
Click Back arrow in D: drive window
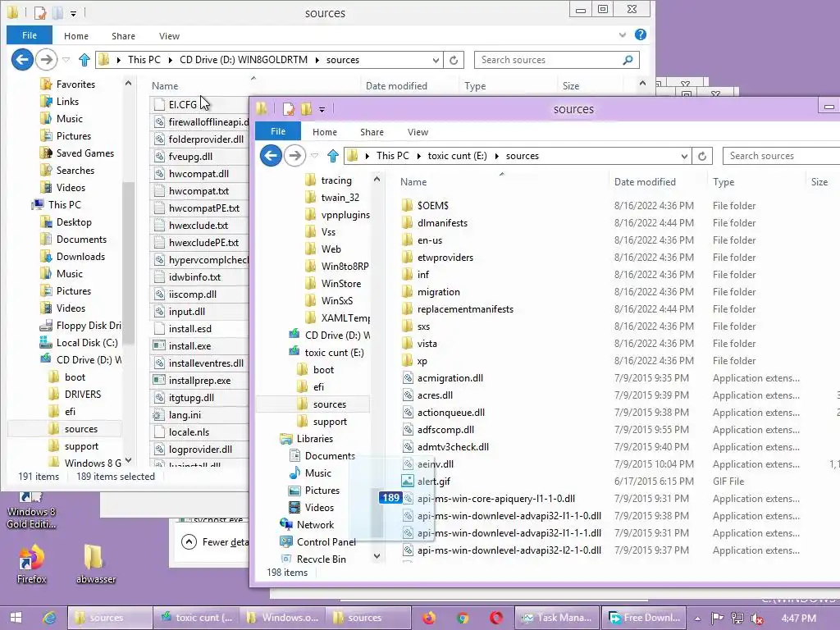tap(22, 59)
